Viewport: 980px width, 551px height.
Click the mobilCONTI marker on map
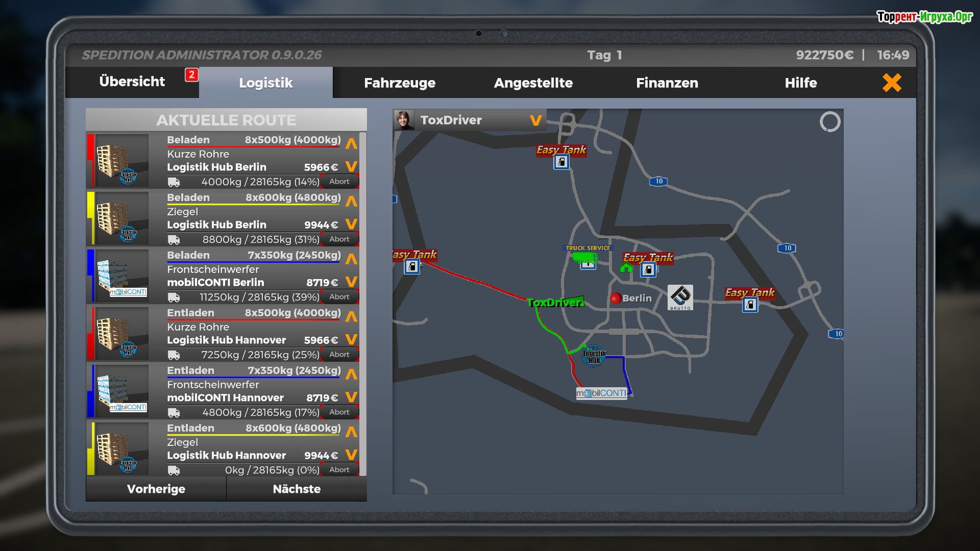601,393
